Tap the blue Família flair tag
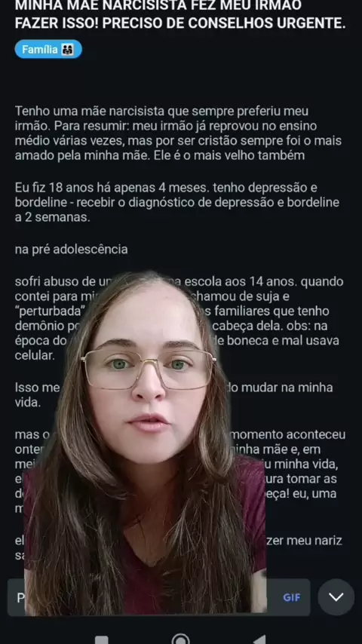This screenshot has width=362, height=644. (48, 49)
